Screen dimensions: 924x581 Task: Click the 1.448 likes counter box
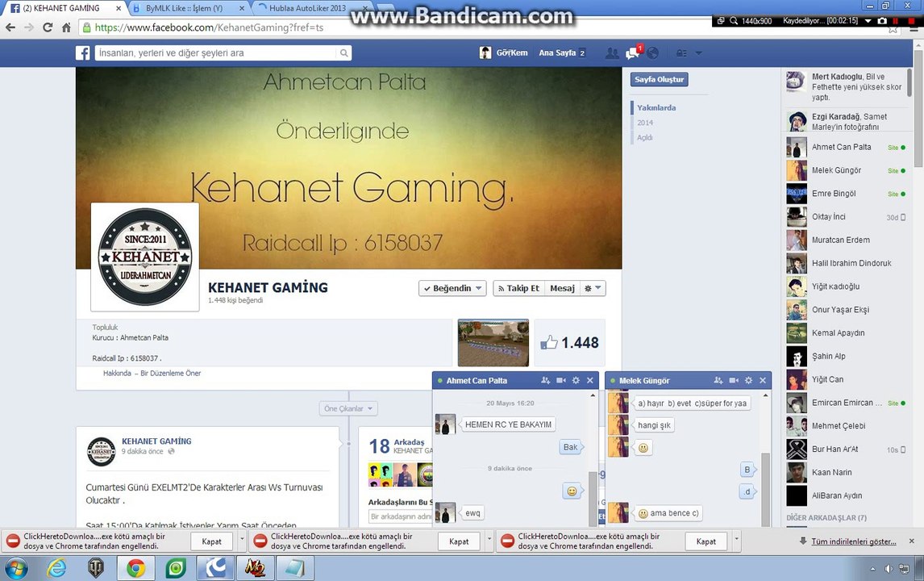570,343
